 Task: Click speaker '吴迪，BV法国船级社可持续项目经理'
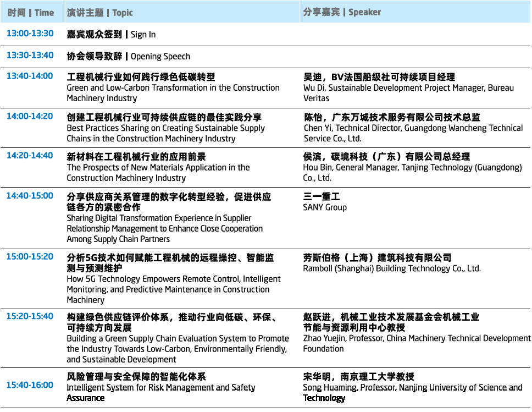tap(379, 77)
